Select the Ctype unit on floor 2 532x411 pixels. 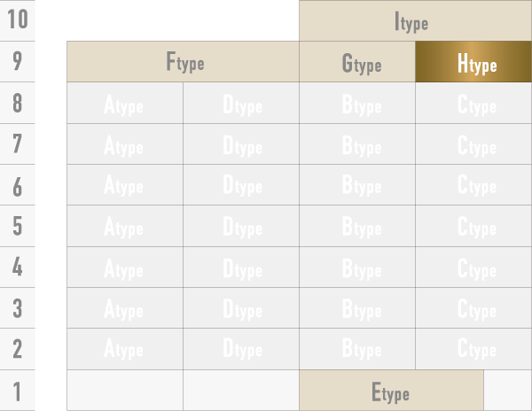[473, 348]
